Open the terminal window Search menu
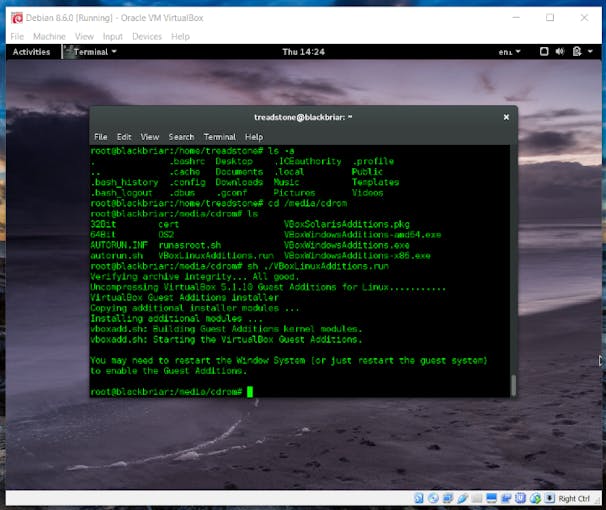 (x=181, y=137)
